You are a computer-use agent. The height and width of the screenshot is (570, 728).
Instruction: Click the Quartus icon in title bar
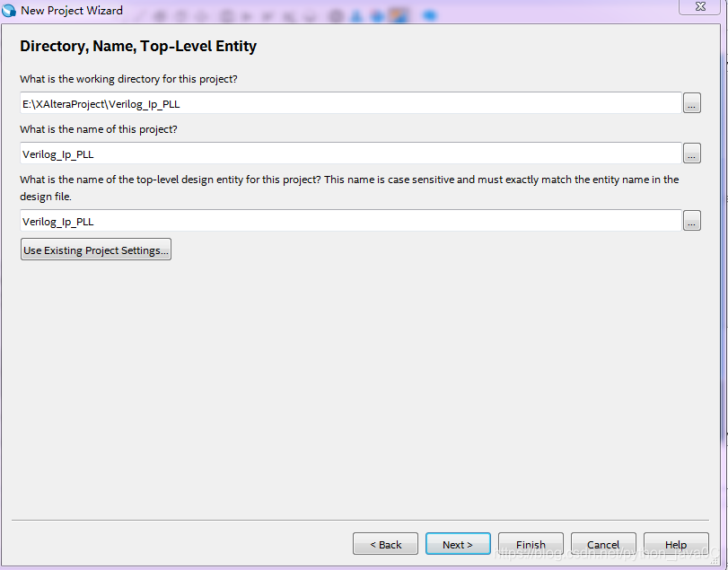(x=9, y=10)
